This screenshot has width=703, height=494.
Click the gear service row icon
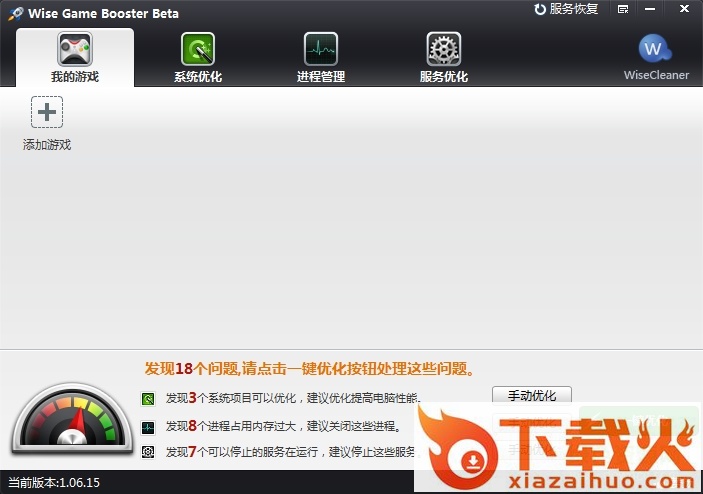[148, 451]
